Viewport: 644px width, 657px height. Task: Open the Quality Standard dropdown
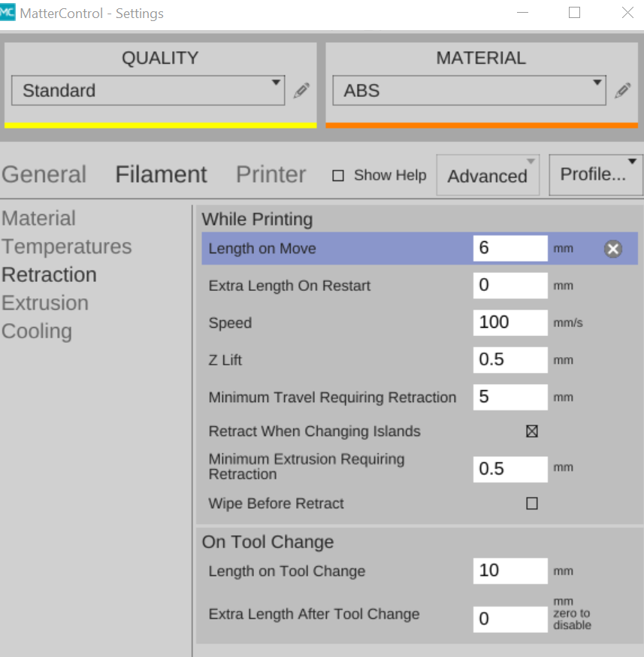click(x=148, y=91)
